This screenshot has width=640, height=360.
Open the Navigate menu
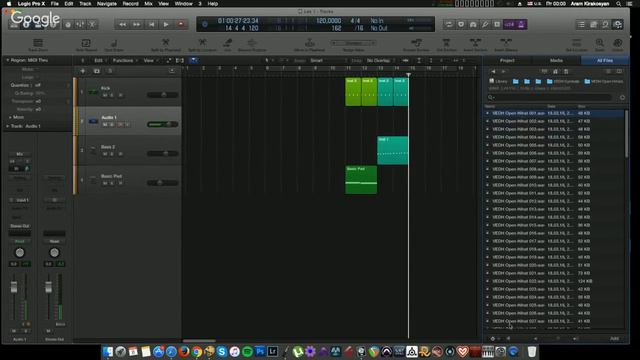(x=107, y=4)
